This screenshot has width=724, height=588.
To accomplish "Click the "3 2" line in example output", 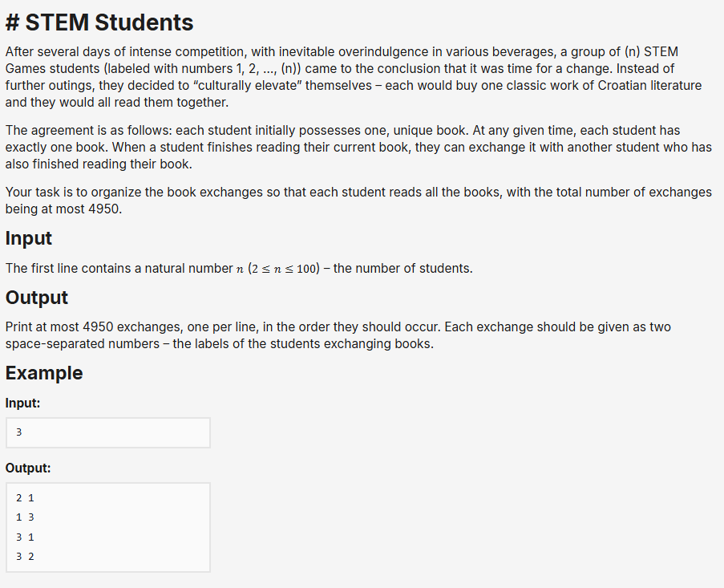I will pos(25,556).
